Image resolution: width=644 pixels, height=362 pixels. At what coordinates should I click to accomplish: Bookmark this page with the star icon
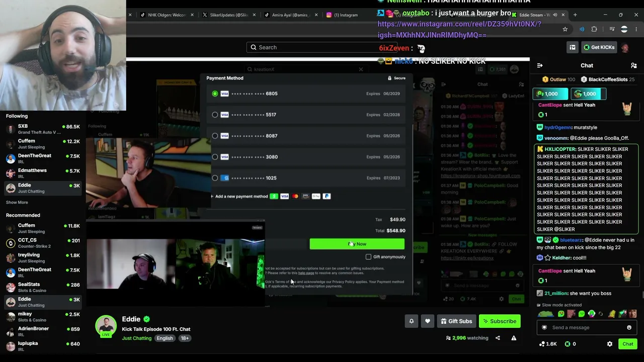[565, 29]
